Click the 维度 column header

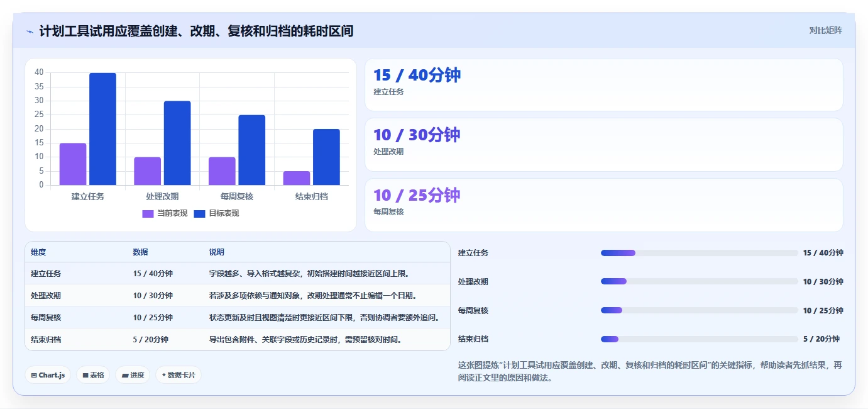click(38, 252)
